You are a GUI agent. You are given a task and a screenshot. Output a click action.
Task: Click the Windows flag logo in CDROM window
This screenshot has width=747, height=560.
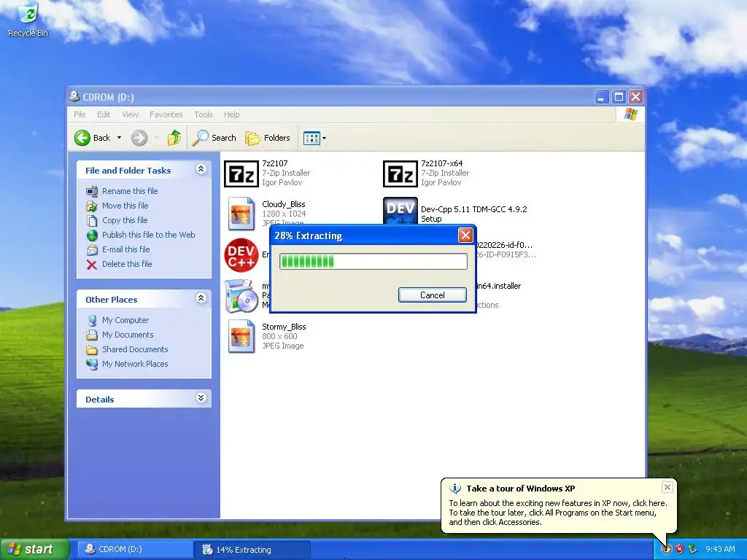coord(631,114)
